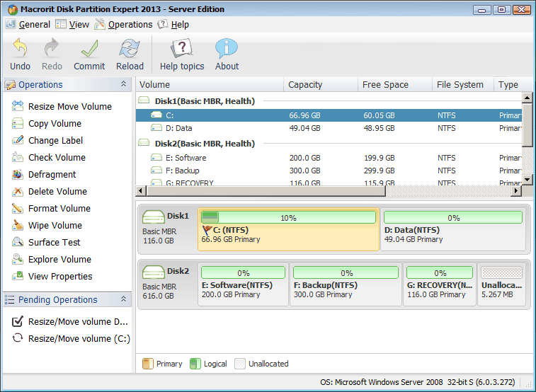Click the Disk1(Basic MBR, Health) group header
Screen dimensions: 536x392
(205, 101)
